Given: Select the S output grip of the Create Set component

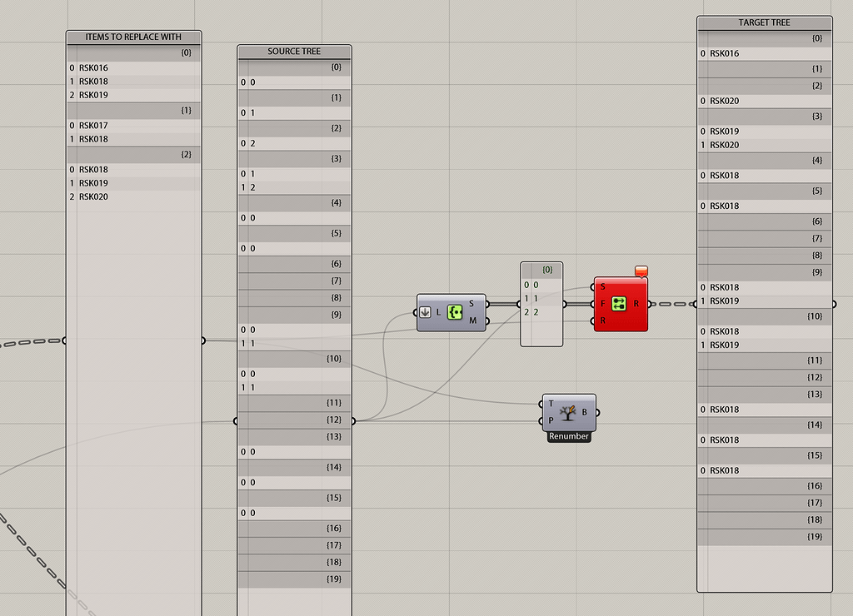Looking at the screenshot, I should click(486, 304).
